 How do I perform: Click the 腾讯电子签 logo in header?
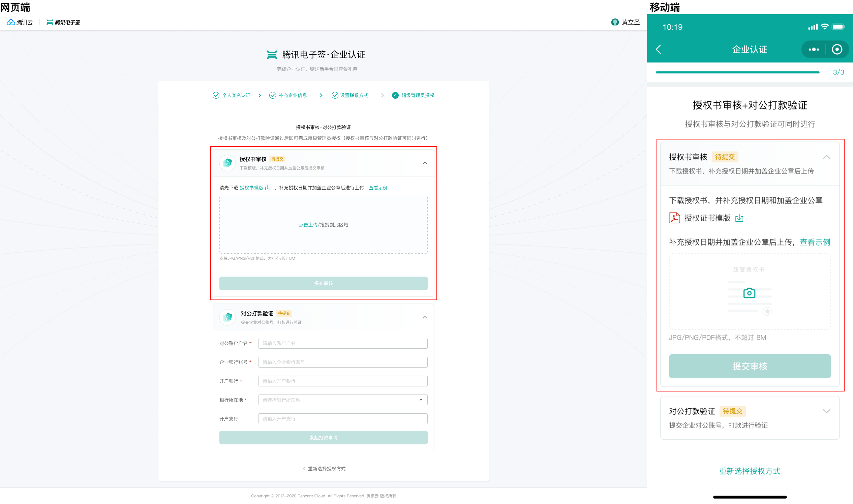pos(63,23)
